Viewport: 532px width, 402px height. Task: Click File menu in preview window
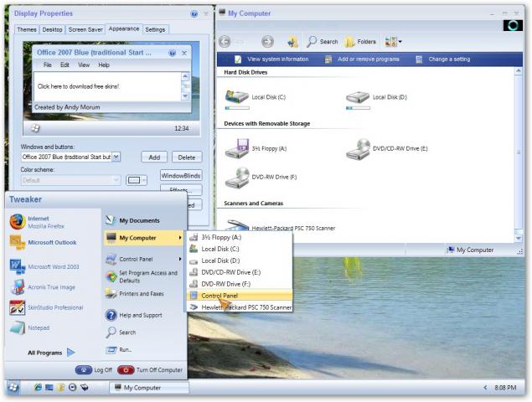click(48, 64)
